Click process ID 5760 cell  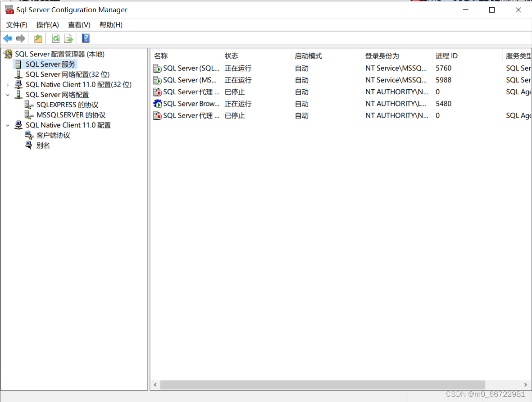(443, 68)
